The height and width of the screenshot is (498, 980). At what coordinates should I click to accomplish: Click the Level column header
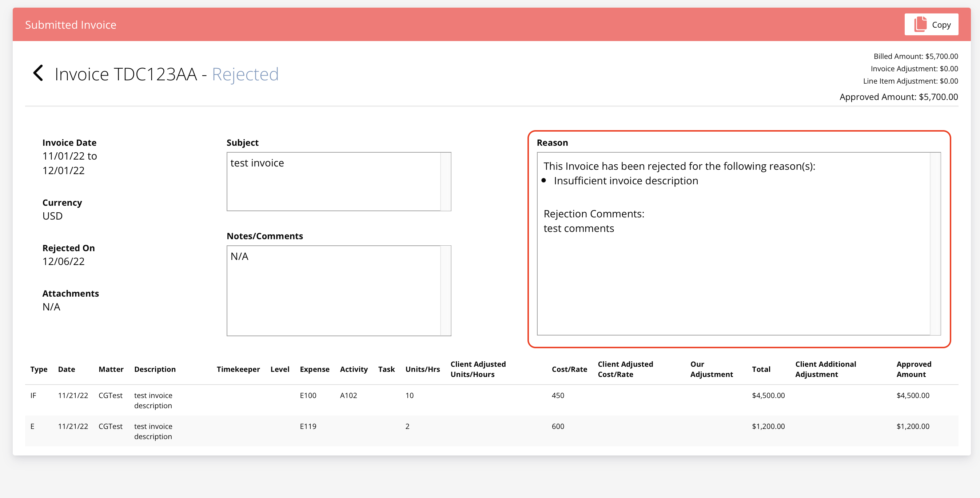280,369
